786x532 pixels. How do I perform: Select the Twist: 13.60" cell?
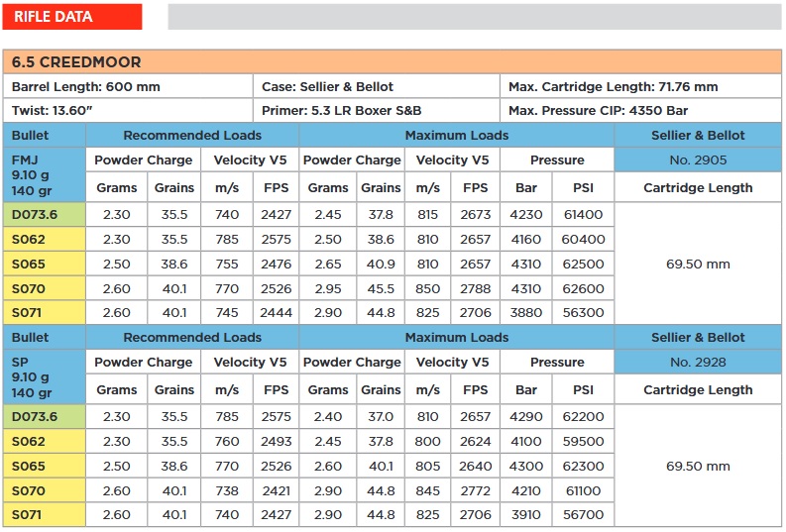click(x=129, y=111)
